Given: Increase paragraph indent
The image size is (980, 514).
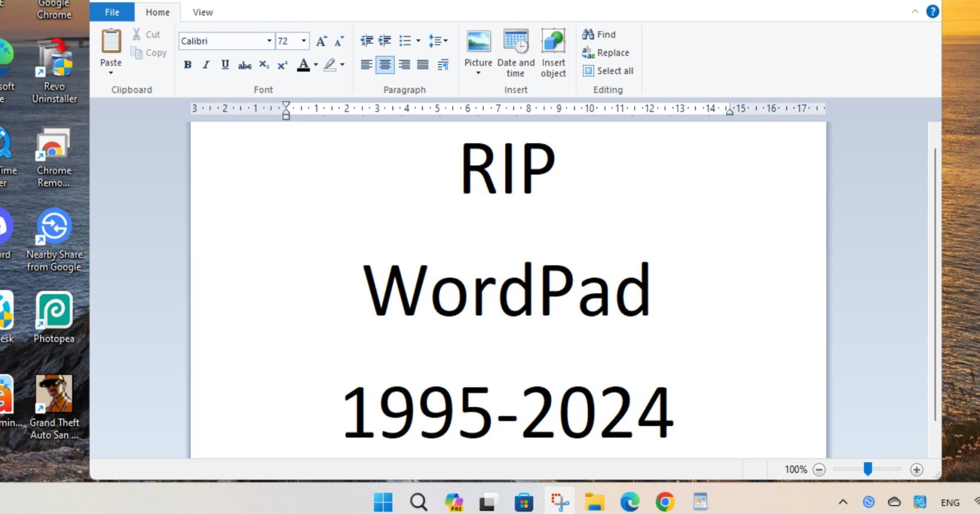Looking at the screenshot, I should (385, 41).
